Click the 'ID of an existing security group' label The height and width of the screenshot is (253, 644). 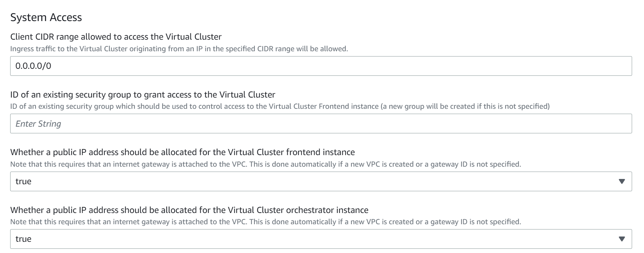(x=143, y=95)
